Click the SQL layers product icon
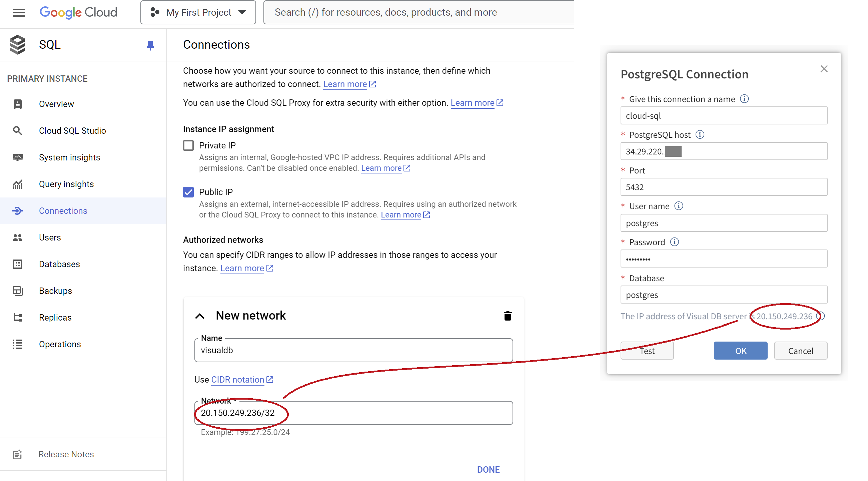The image size is (868, 481). [x=18, y=44]
